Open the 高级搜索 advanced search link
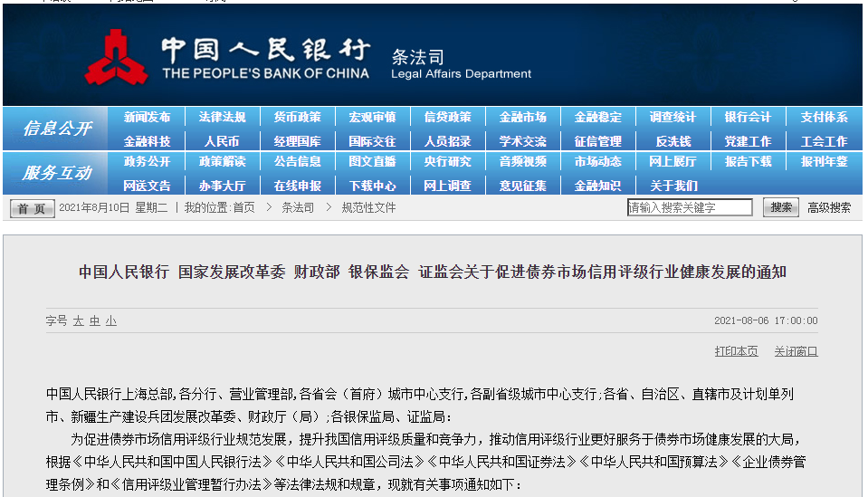Viewport: 868px width, 497px height. (828, 207)
